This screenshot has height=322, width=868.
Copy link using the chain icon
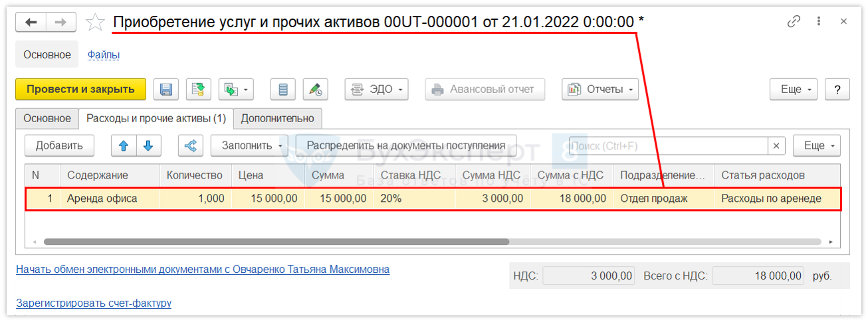click(x=794, y=22)
